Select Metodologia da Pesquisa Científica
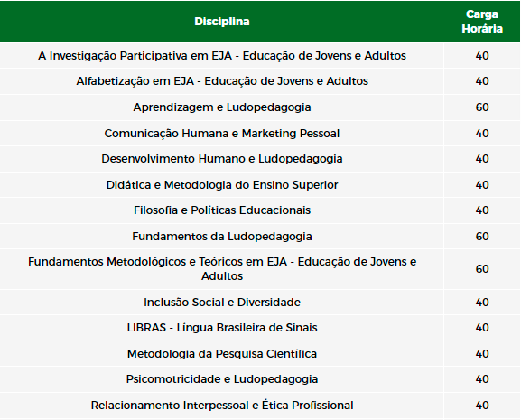Viewport: 521px width, 420px height. coord(222,354)
